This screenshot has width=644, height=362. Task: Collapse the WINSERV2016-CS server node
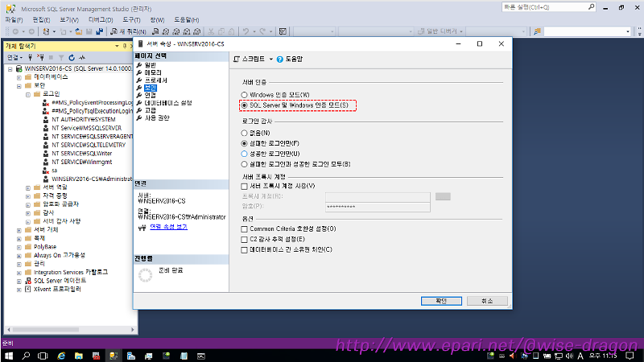[10, 69]
